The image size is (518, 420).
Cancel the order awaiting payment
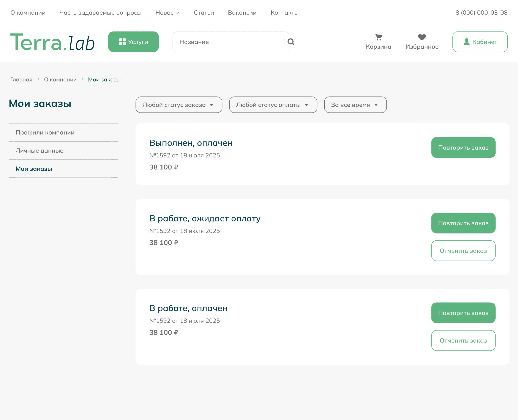463,251
